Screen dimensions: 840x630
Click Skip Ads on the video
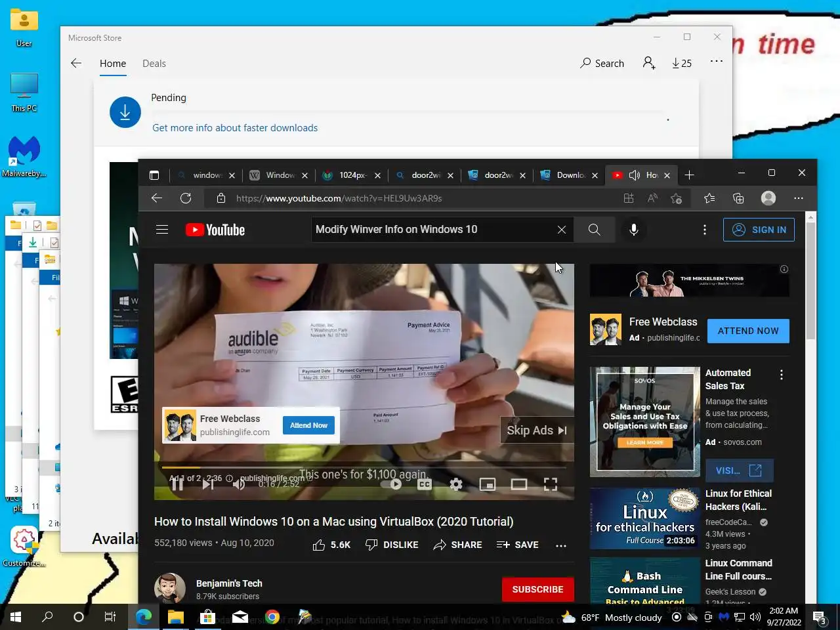click(x=537, y=430)
